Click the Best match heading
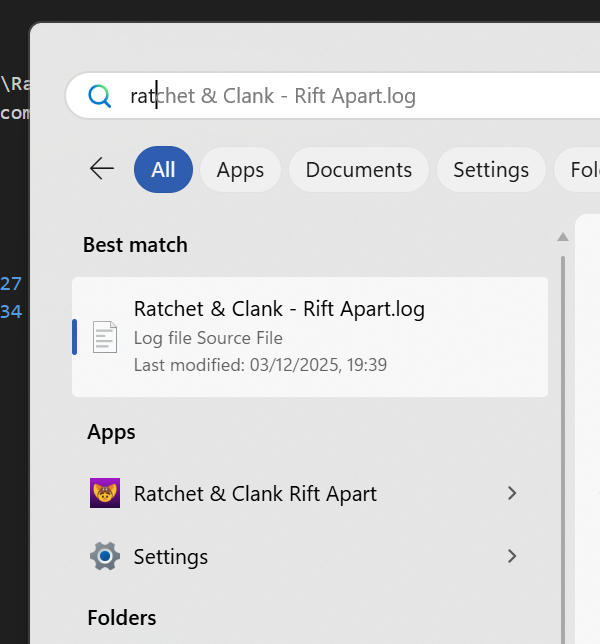600x644 pixels. coord(135,245)
